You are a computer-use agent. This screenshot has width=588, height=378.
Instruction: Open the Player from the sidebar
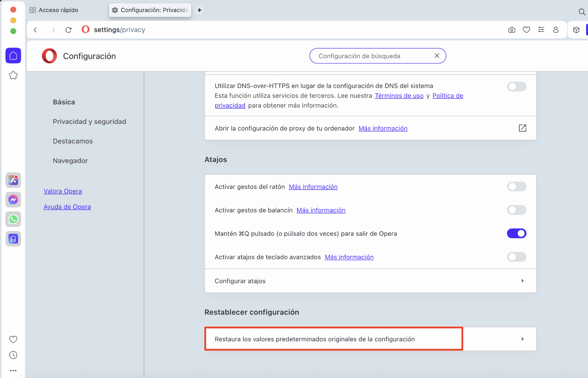pos(13,239)
